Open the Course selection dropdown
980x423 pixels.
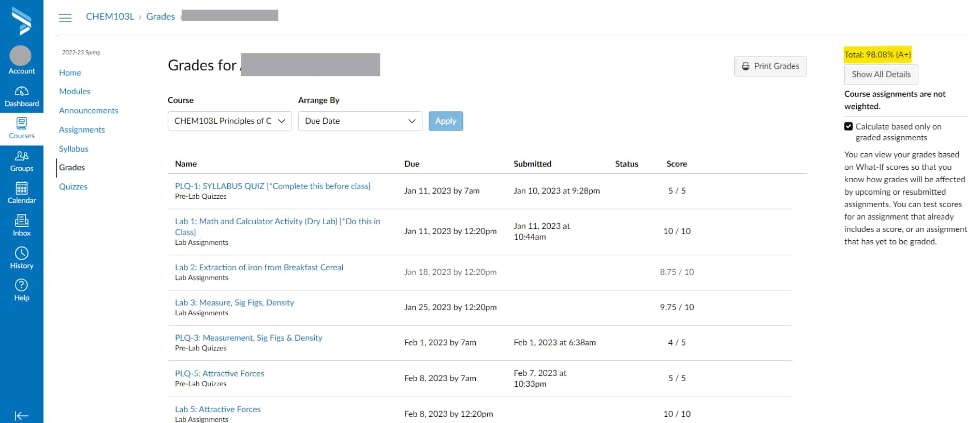229,121
